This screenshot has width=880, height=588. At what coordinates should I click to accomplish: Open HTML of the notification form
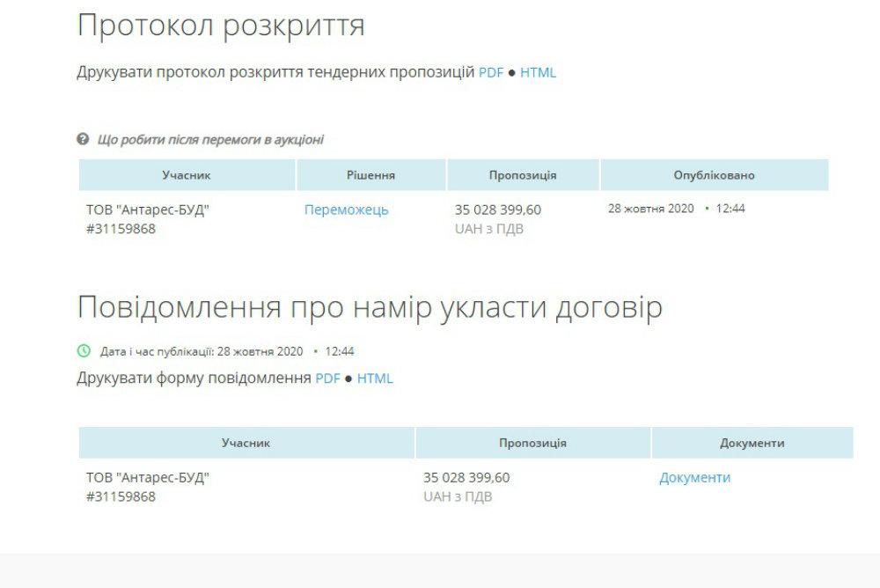point(375,378)
